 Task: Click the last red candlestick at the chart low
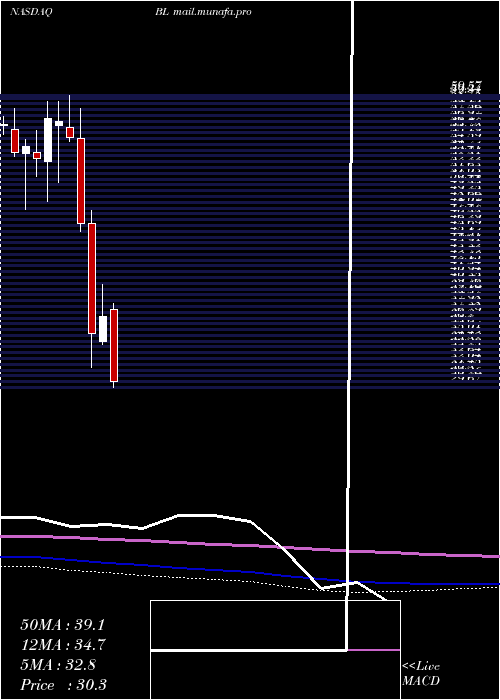pos(114,346)
